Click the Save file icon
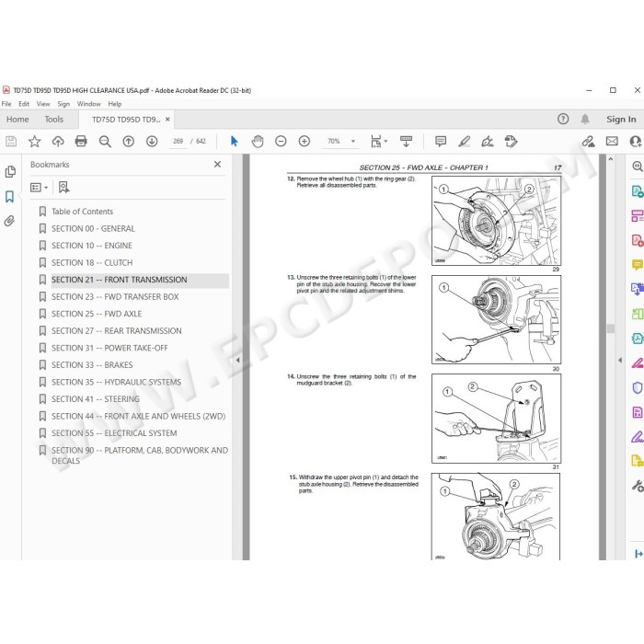This screenshot has height=644, width=644. [11, 142]
